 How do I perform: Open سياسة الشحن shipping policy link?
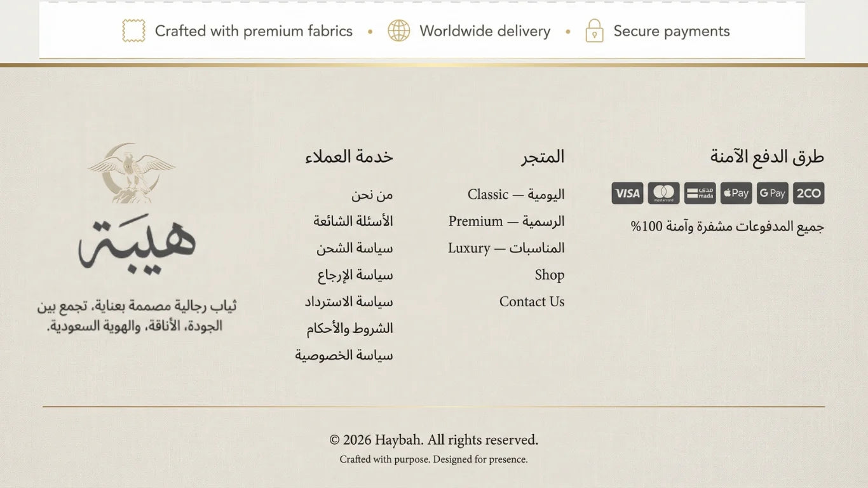point(355,248)
